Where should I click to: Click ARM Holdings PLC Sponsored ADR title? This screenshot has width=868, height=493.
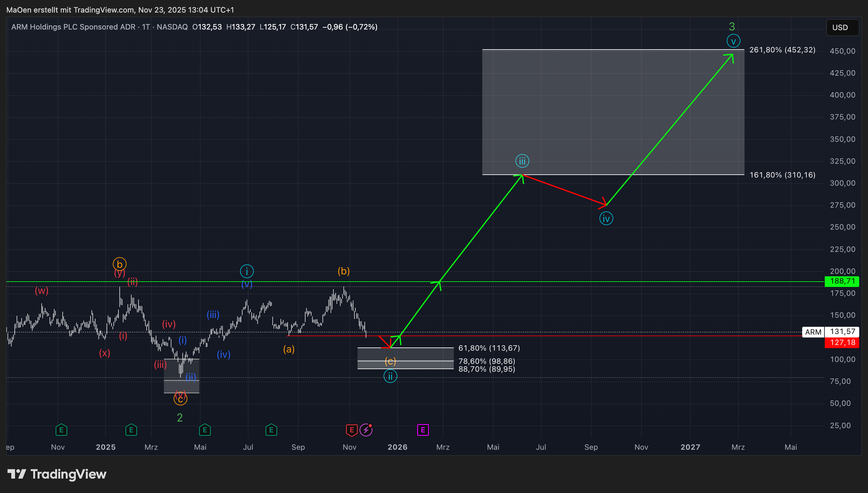point(73,27)
